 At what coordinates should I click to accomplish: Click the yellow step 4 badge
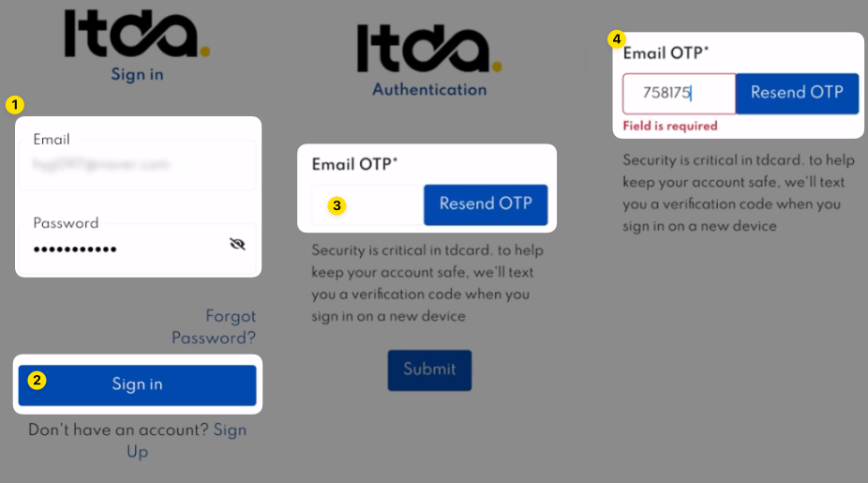(x=616, y=39)
